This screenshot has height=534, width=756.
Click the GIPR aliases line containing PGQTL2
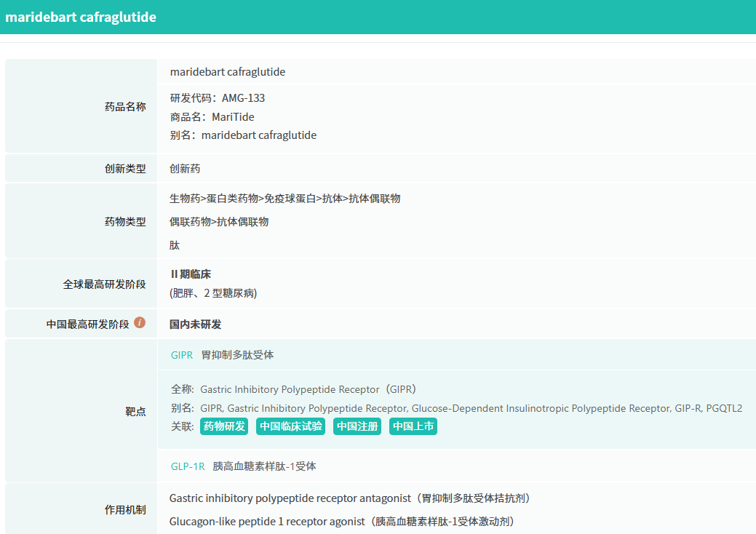click(x=471, y=408)
